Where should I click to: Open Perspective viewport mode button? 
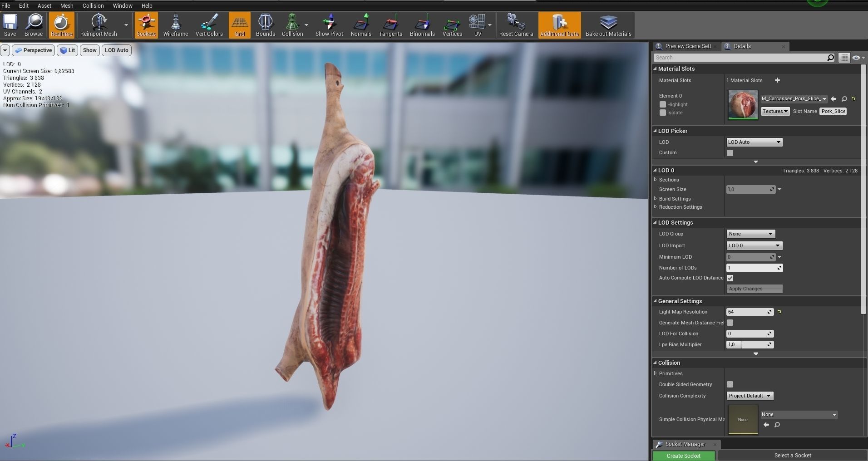tap(33, 50)
